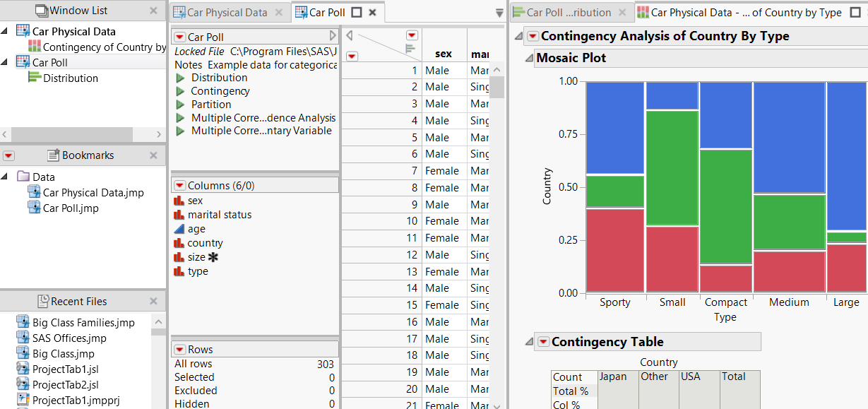This screenshot has height=409, width=868.
Task: Collapse the Data bookmarks folder
Action: tap(6, 177)
